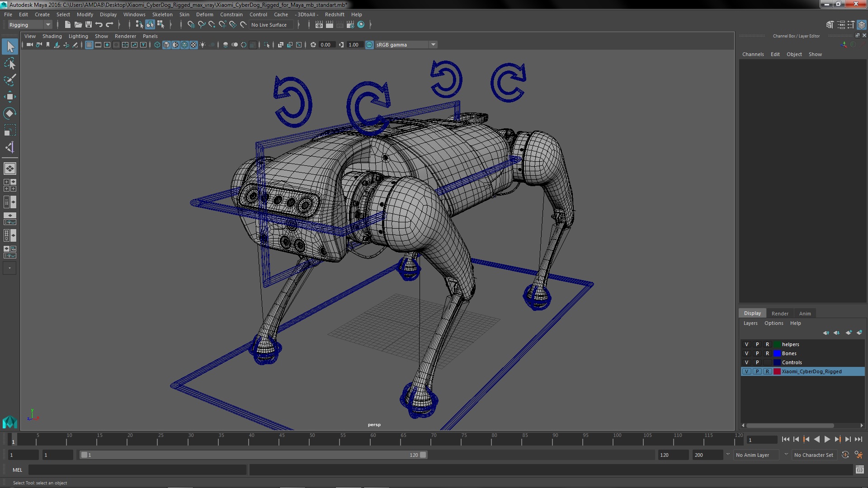The height and width of the screenshot is (488, 868).
Task: Activate the Lasso select tool
Action: click(x=10, y=64)
